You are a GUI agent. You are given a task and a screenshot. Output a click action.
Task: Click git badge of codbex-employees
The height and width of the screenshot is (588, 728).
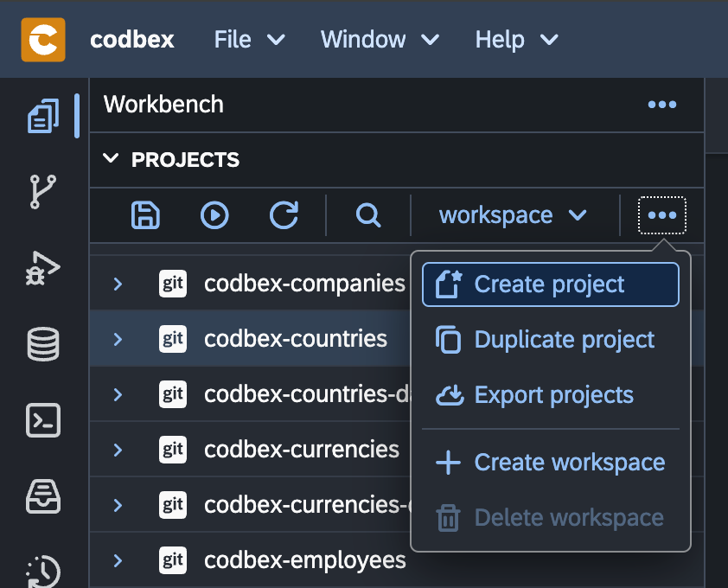pos(173,560)
